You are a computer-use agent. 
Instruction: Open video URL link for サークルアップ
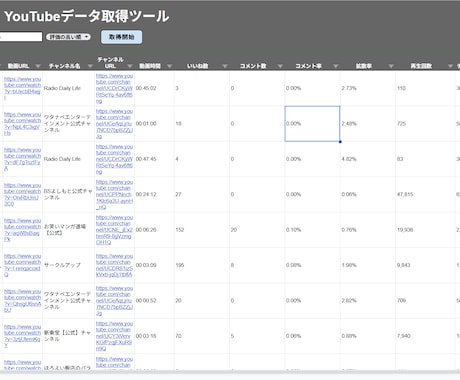click(x=22, y=265)
